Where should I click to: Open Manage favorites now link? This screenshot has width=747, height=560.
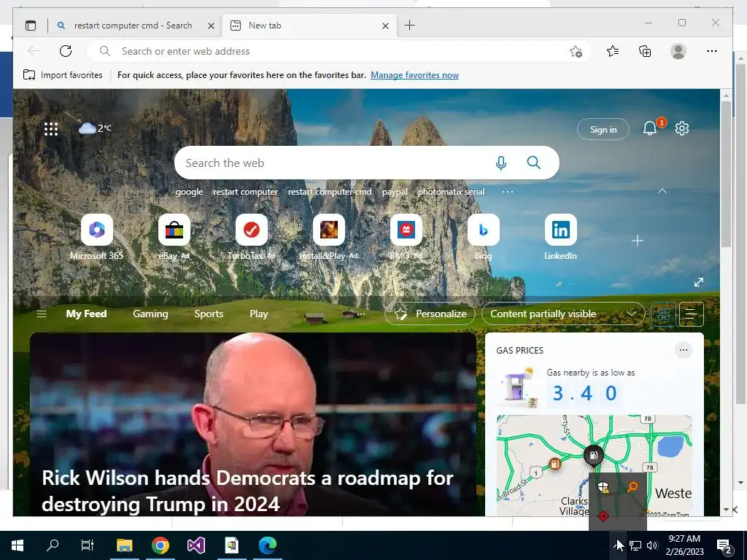point(414,75)
